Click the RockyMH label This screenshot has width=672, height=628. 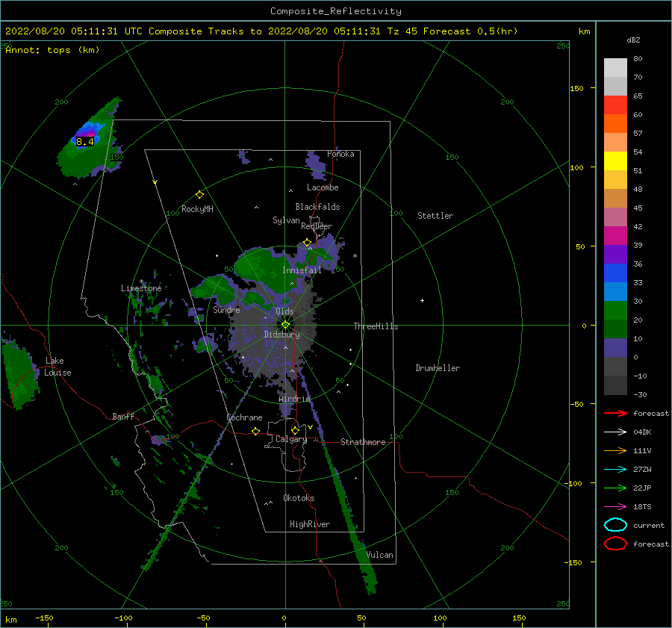197,209
